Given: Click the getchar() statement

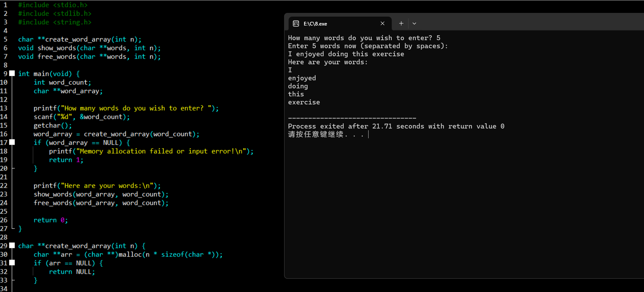Looking at the screenshot, I should tap(53, 125).
